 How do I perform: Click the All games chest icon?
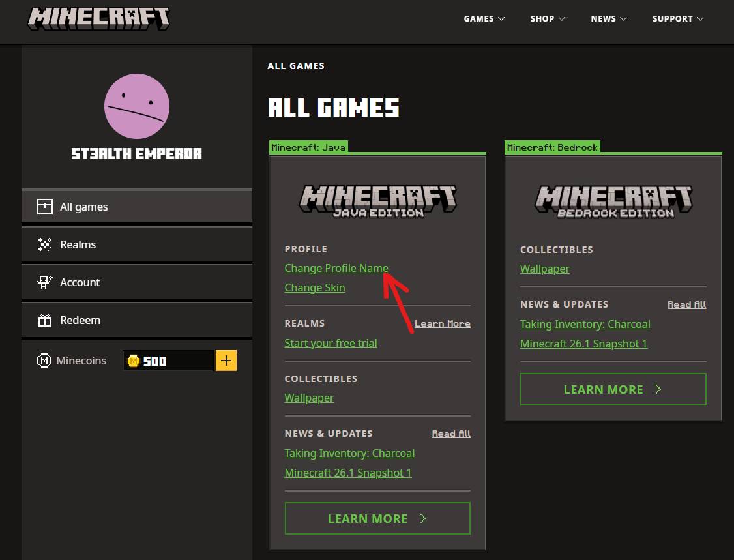[x=44, y=207]
